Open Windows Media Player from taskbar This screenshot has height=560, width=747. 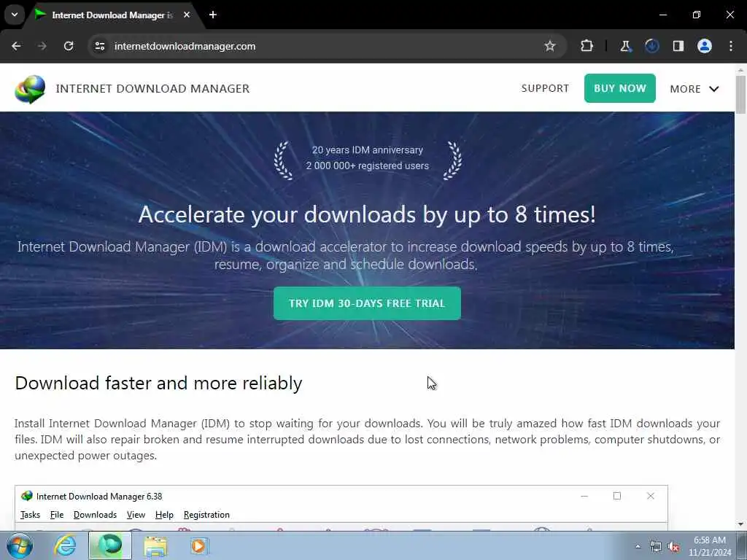point(198,546)
